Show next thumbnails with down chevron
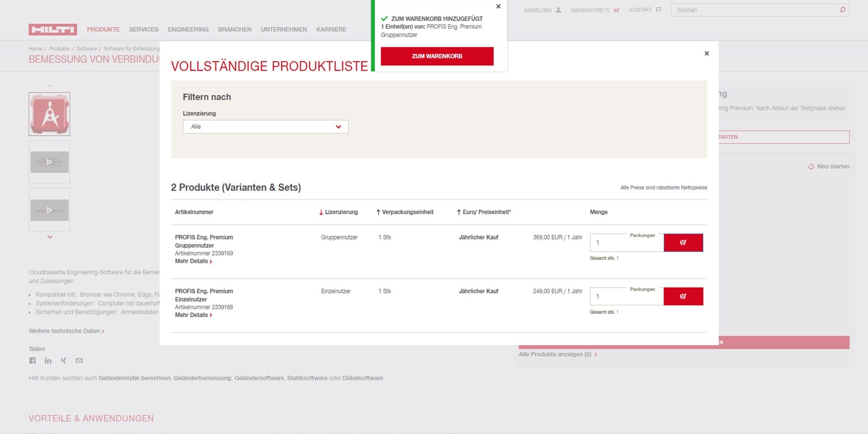 pos(50,237)
